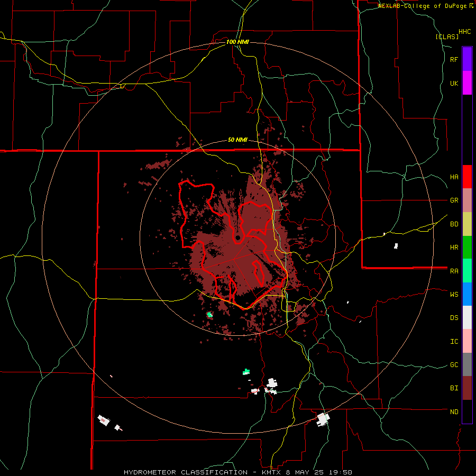Click the magenta UK legend color swatch

[467, 83]
